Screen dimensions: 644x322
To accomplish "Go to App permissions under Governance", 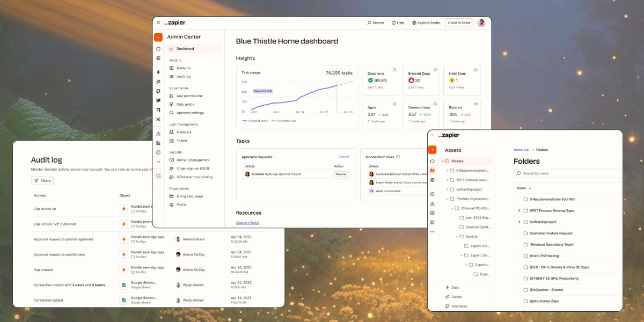I will 189,96.
